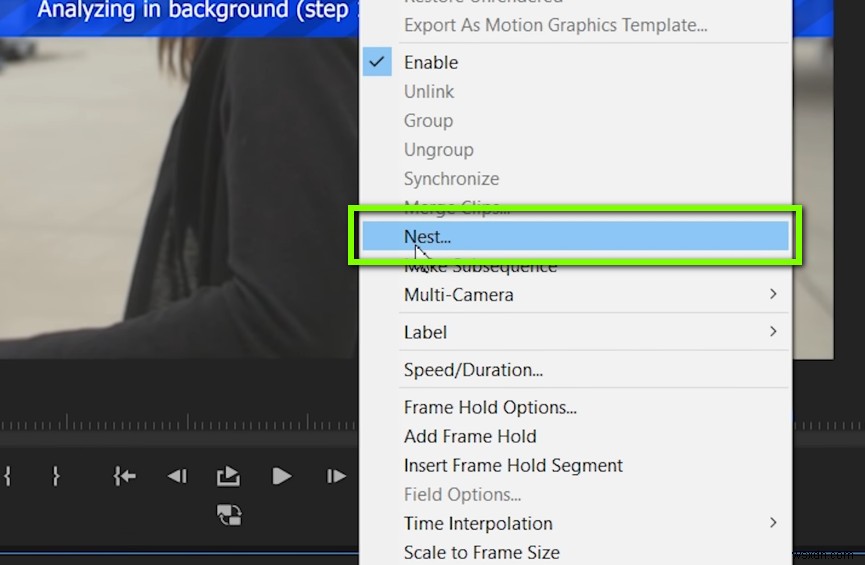The image size is (865, 565).
Task: Expand the Label submenu arrow
Action: [773, 332]
